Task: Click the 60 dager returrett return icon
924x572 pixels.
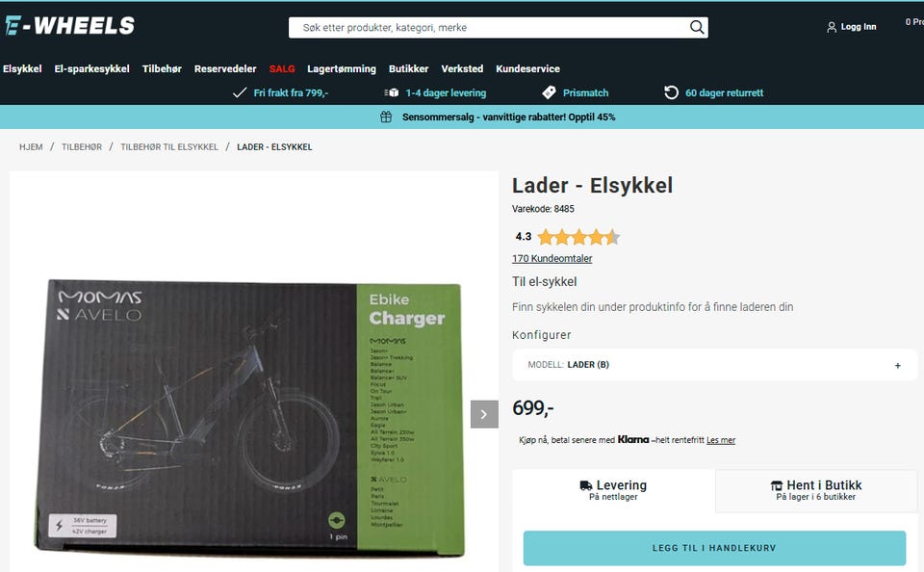Action: 671,92
